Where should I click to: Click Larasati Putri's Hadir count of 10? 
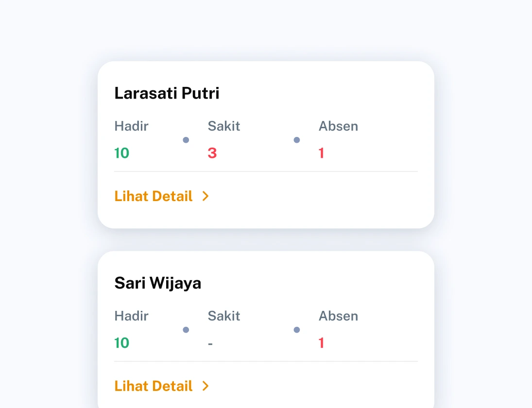(121, 153)
